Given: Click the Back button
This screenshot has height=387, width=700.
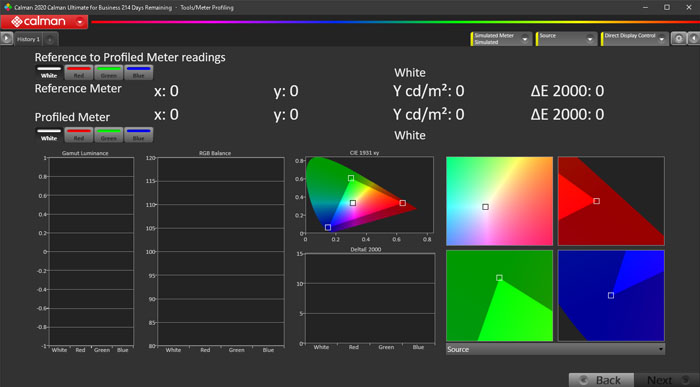Looking at the screenshot, I should [601, 380].
